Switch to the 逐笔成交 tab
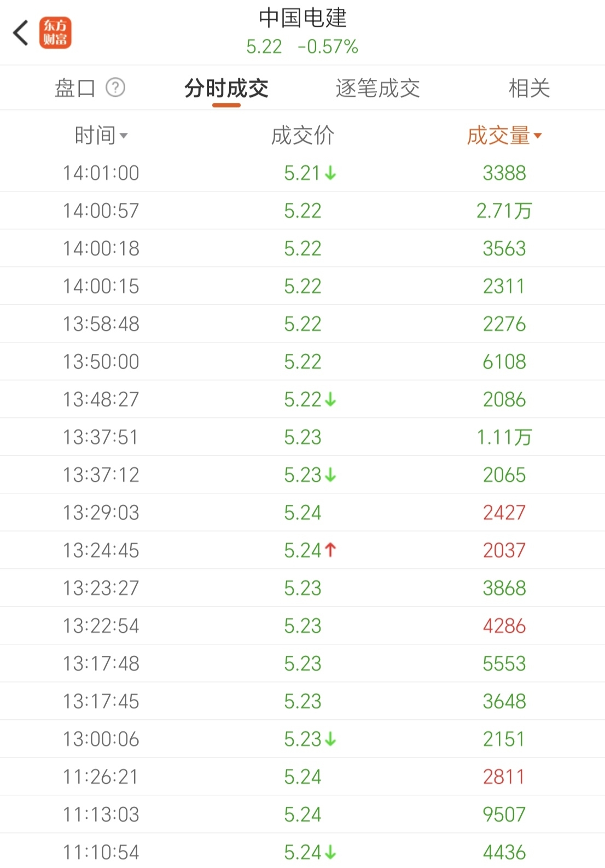The height and width of the screenshot is (868, 605). [x=377, y=88]
